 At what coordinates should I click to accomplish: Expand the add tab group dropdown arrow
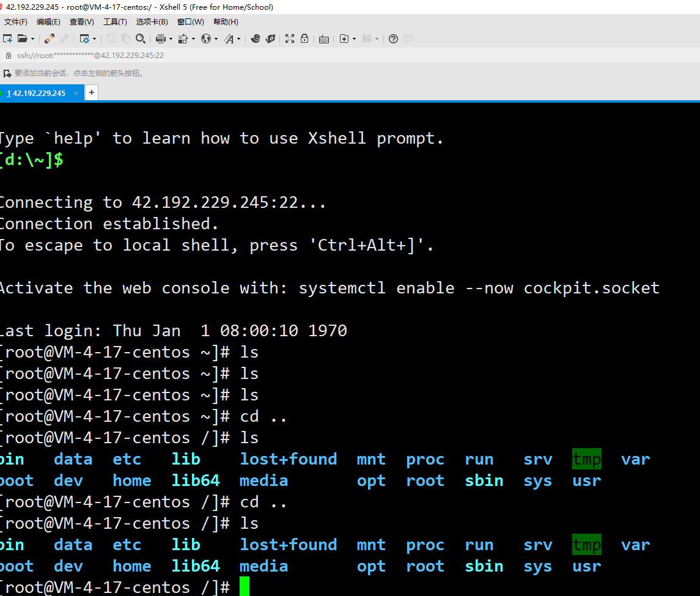355,39
